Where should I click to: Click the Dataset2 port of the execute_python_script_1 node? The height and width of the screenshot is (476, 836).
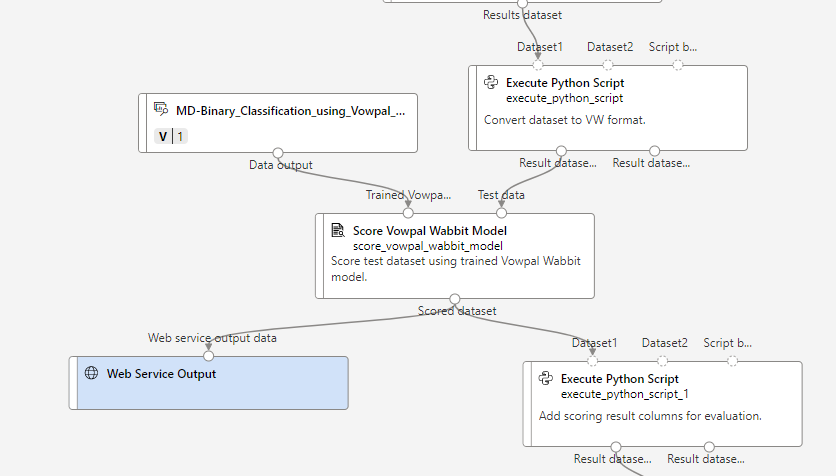663,361
